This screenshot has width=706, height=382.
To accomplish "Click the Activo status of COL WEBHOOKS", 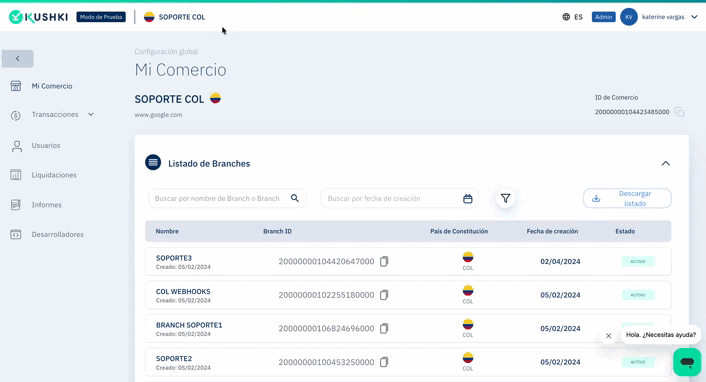I will tap(638, 295).
